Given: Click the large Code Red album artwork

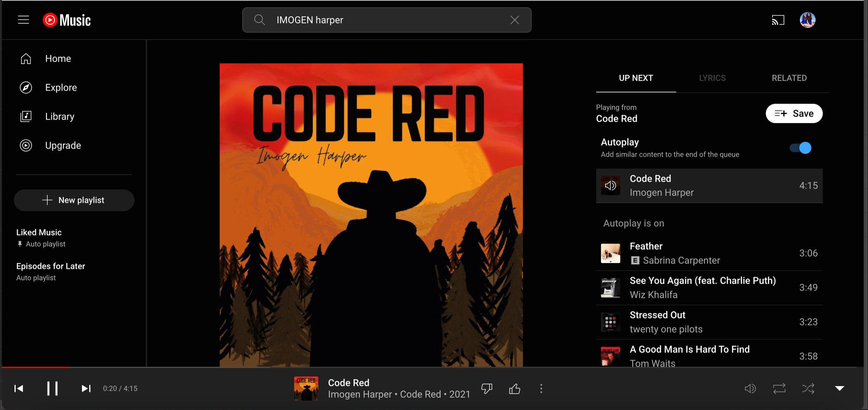Looking at the screenshot, I should (371, 215).
